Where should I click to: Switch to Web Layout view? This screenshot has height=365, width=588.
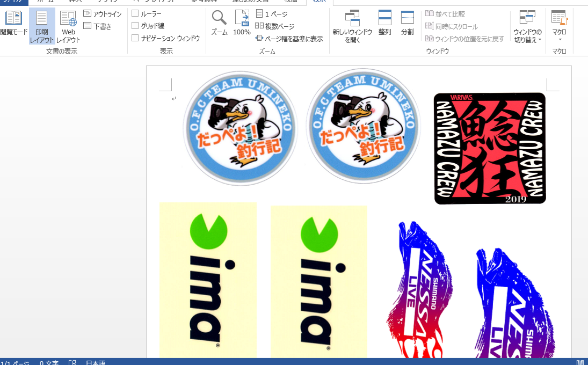click(68, 26)
